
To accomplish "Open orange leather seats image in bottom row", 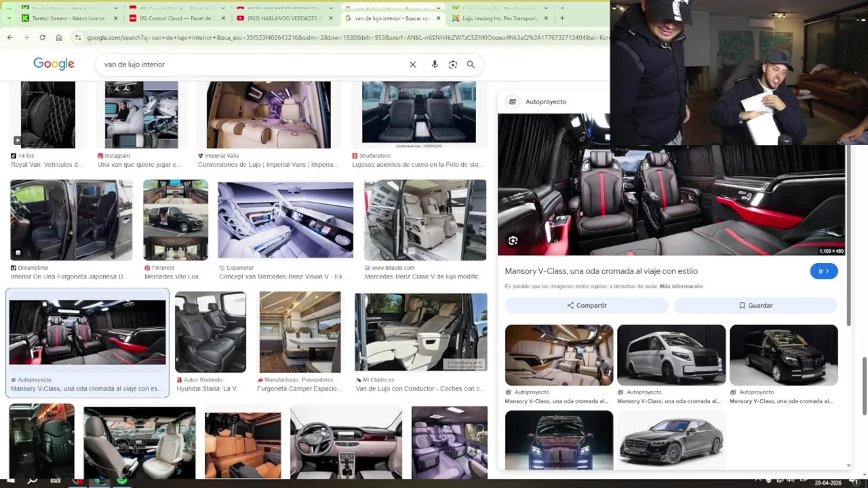I will 243,445.
